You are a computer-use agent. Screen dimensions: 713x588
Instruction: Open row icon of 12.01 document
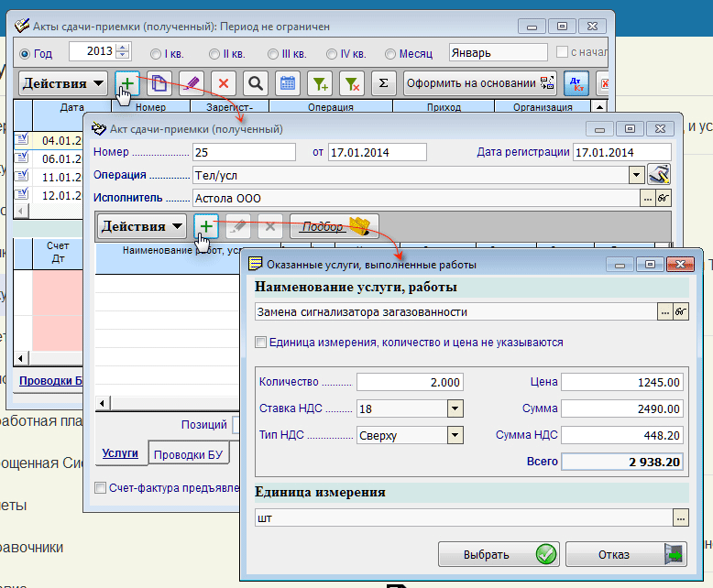tap(21, 194)
